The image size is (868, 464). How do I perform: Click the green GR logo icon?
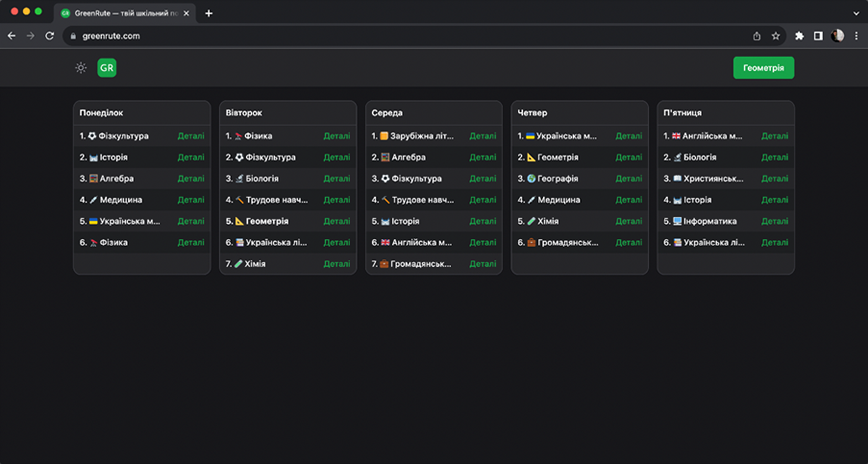(x=107, y=68)
